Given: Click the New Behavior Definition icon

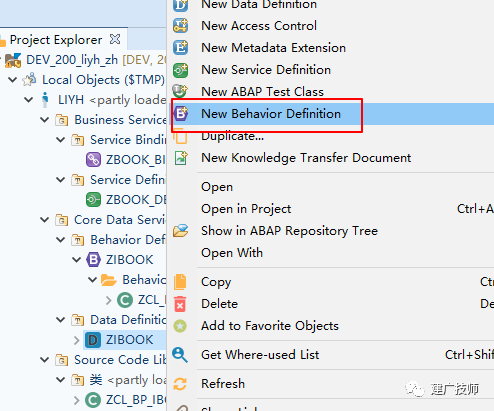Looking at the screenshot, I should click(181, 114).
